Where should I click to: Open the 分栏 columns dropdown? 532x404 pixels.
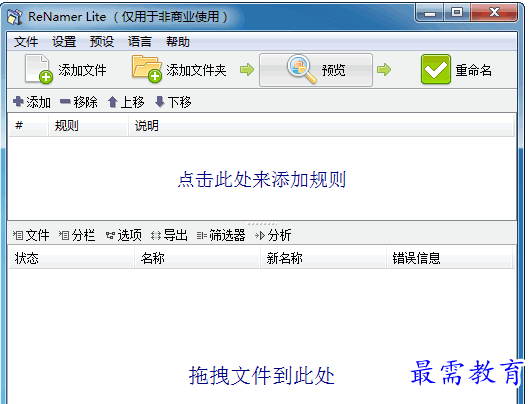pos(77,235)
